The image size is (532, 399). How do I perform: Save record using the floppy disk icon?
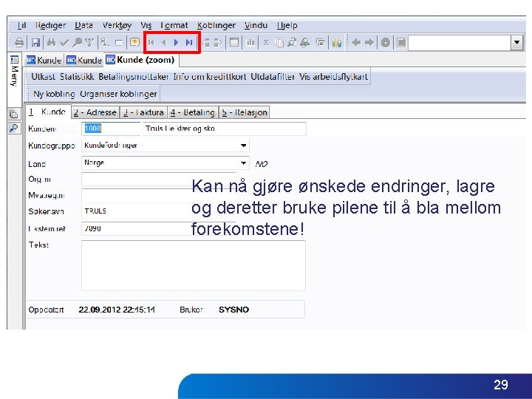pos(35,42)
